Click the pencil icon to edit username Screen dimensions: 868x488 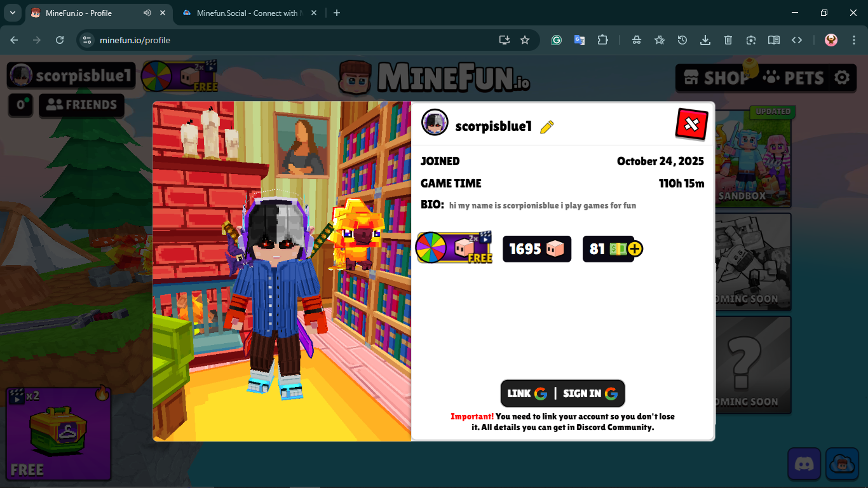tap(546, 127)
